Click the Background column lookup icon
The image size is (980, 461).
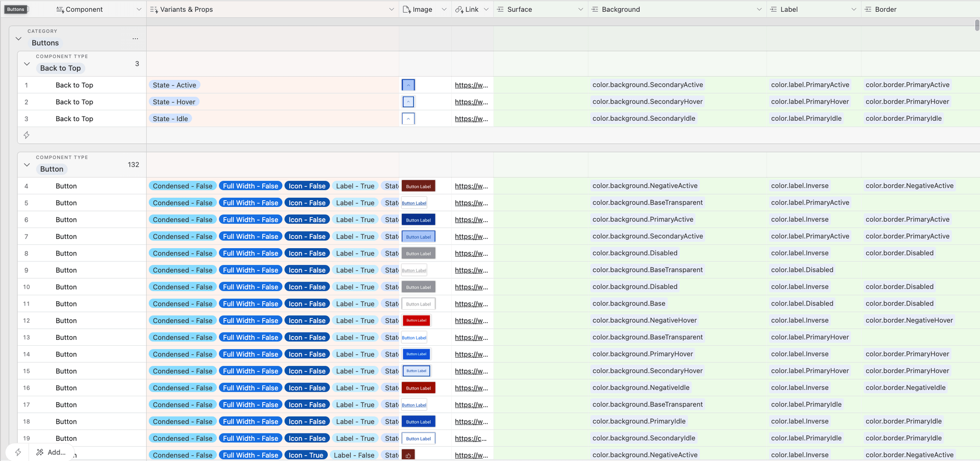click(595, 9)
